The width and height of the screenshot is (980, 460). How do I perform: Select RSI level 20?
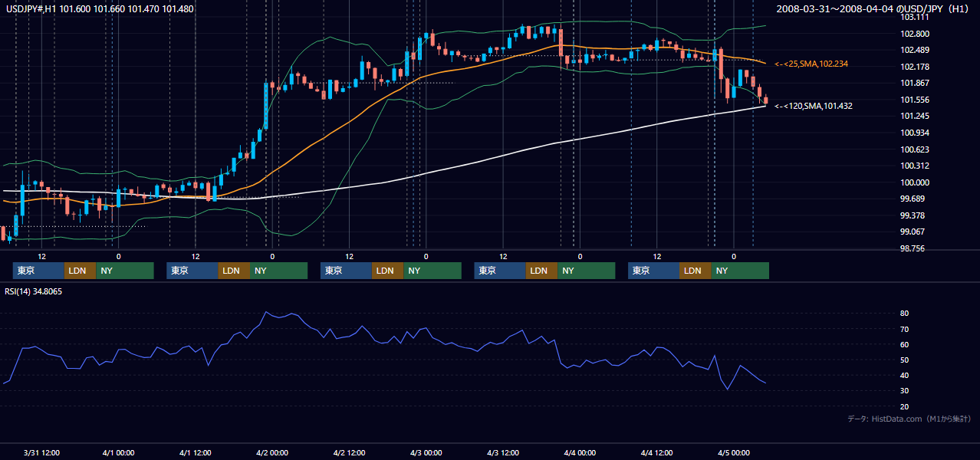pyautogui.click(x=905, y=406)
